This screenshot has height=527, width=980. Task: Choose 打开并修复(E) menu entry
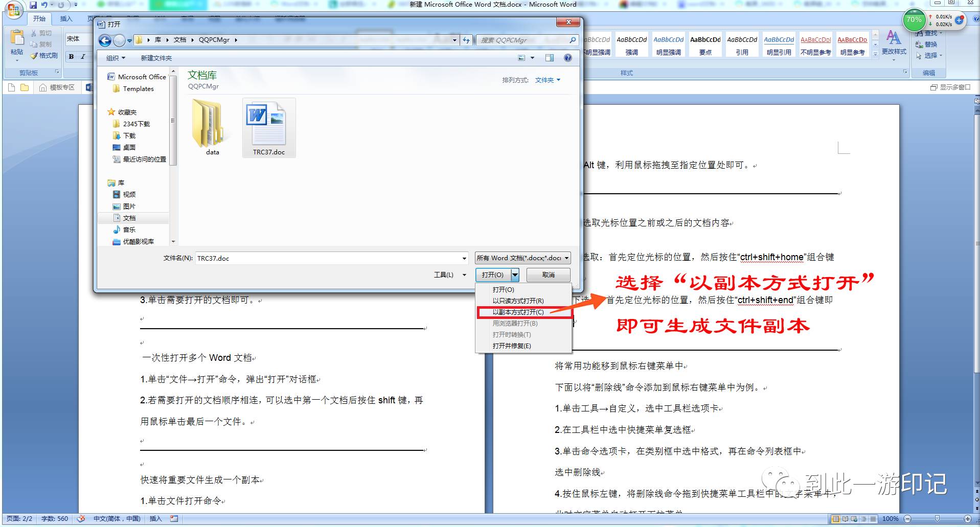(x=523, y=346)
